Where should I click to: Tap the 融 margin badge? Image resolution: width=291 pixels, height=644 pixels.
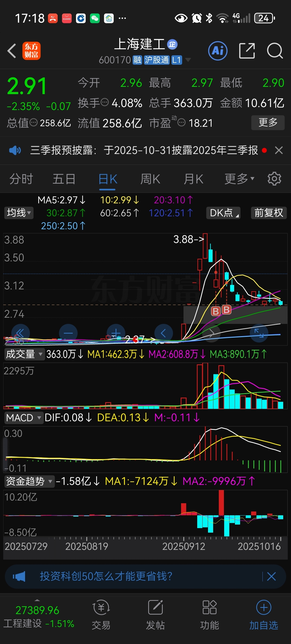(137, 60)
